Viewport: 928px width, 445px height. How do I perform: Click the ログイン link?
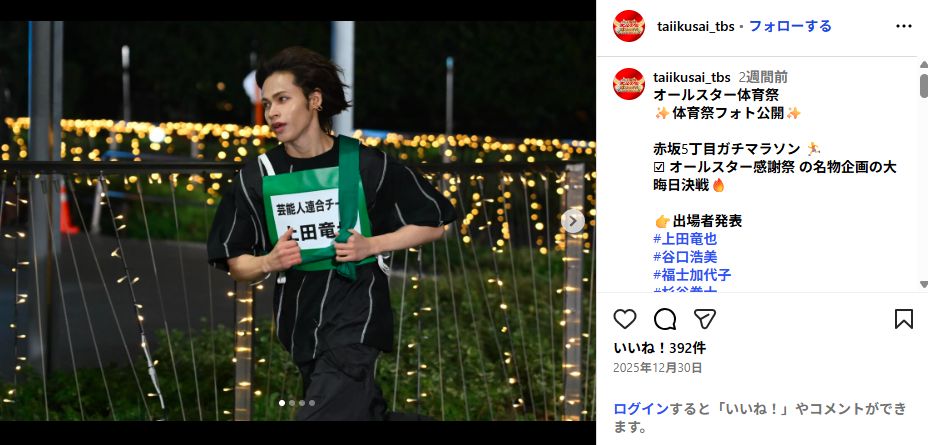(x=641, y=408)
